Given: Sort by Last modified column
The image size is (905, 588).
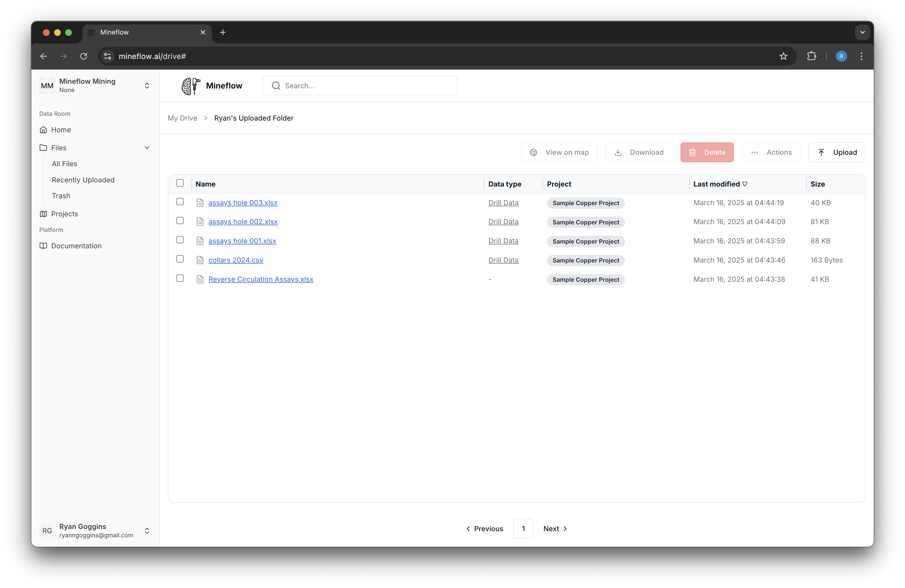Looking at the screenshot, I should [x=720, y=184].
